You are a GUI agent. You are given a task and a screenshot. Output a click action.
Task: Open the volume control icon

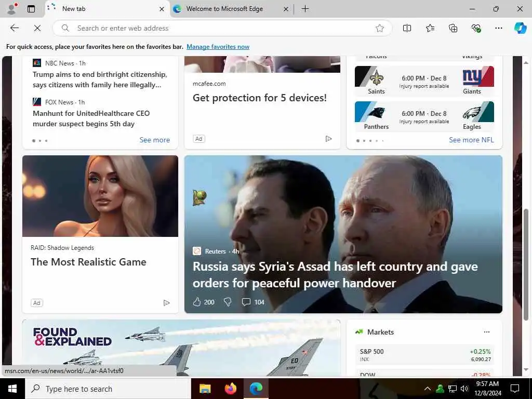point(464,389)
